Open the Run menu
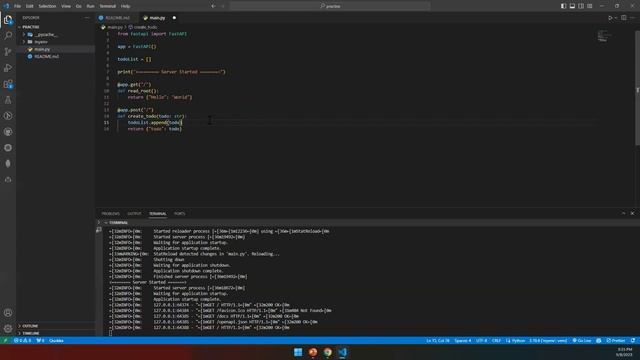This screenshot has height=360, width=640. tap(90, 6)
